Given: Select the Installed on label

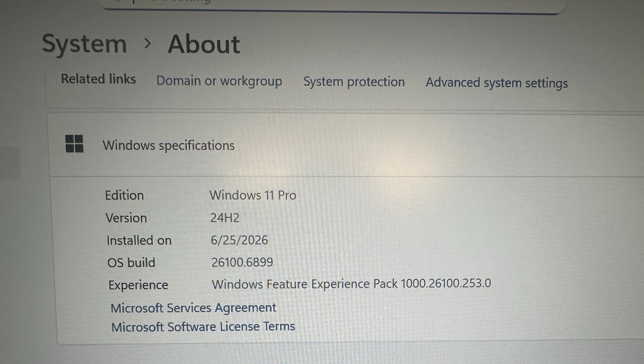Looking at the screenshot, I should pos(139,240).
